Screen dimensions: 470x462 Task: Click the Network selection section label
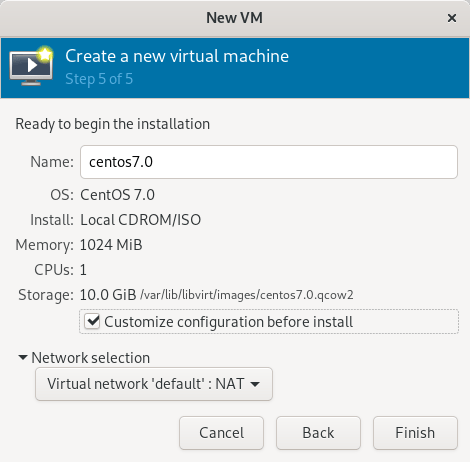[x=90, y=358]
